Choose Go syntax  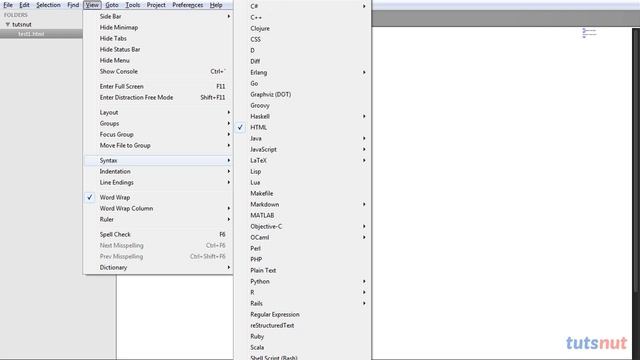pos(302,83)
